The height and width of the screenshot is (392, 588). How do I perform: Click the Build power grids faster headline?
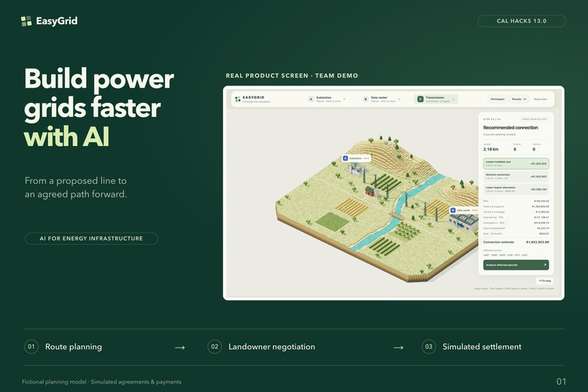tap(99, 107)
